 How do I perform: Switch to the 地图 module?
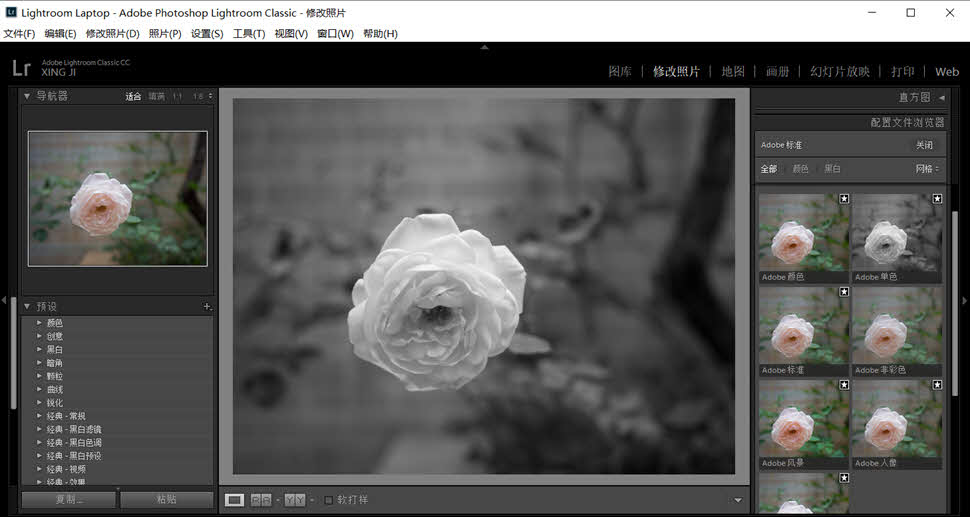733,72
